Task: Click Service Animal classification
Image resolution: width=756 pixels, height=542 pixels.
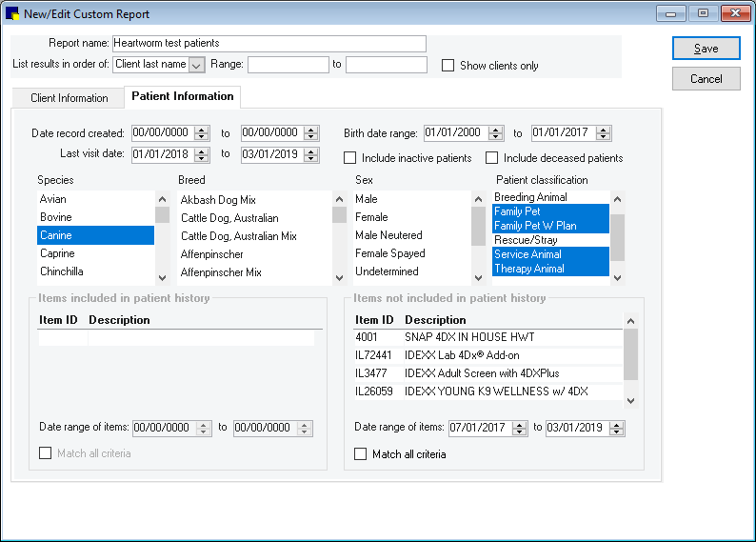Action: (x=550, y=254)
